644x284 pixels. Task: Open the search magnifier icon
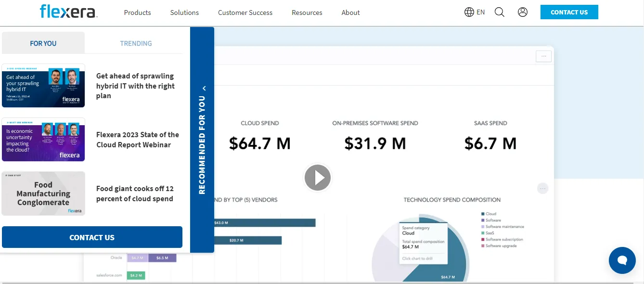coord(500,12)
